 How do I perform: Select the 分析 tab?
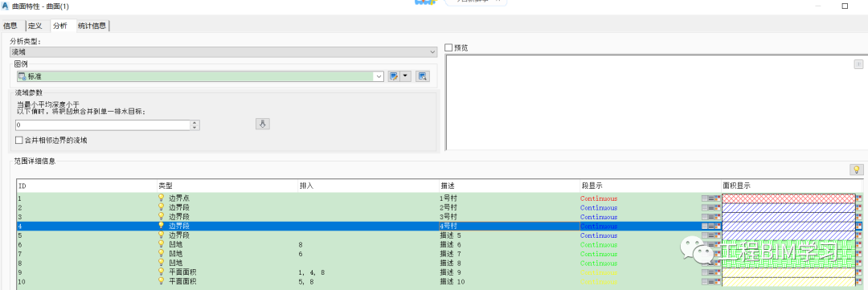coord(60,26)
